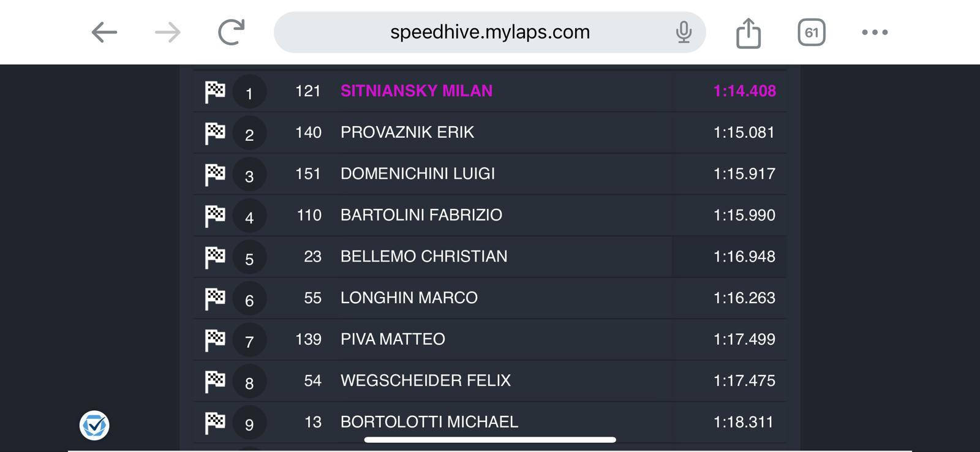Tap the checkered flag beside Sitniansky Milan
The image size is (980, 452).
tap(215, 92)
